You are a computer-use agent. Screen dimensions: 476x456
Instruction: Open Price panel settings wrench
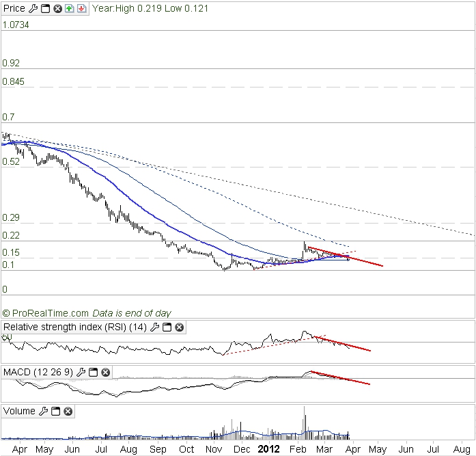33,8
